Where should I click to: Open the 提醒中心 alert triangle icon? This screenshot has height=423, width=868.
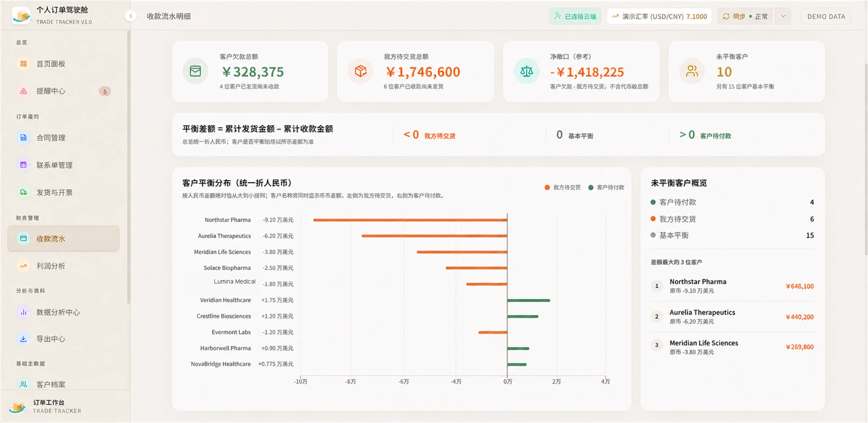(23, 91)
